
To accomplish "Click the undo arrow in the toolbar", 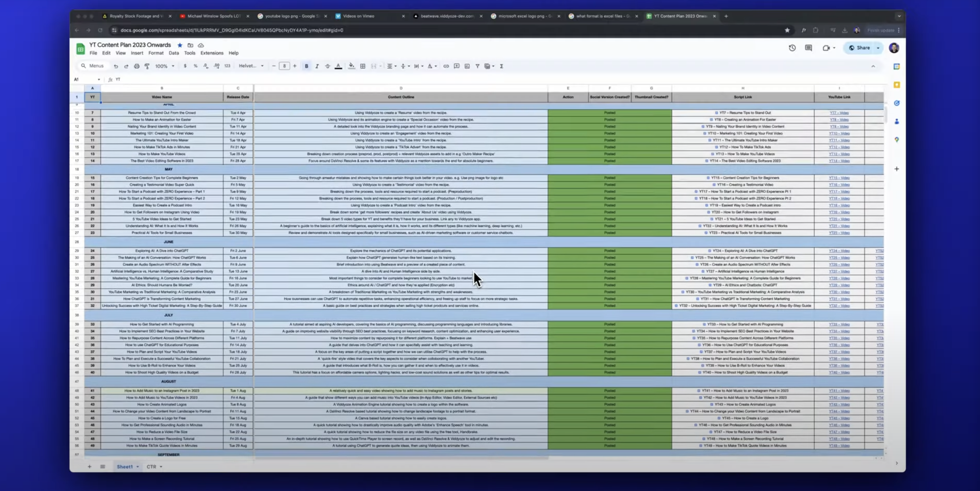I will click(x=116, y=66).
